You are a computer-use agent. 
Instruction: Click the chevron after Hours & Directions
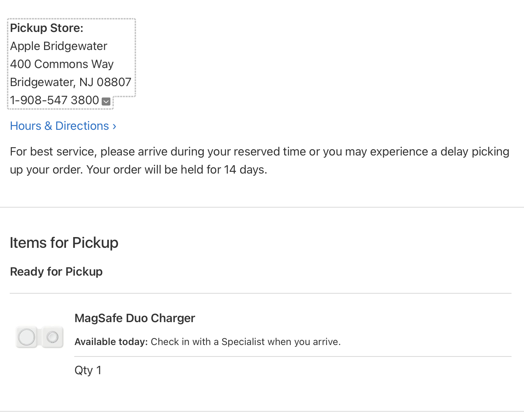tap(114, 126)
